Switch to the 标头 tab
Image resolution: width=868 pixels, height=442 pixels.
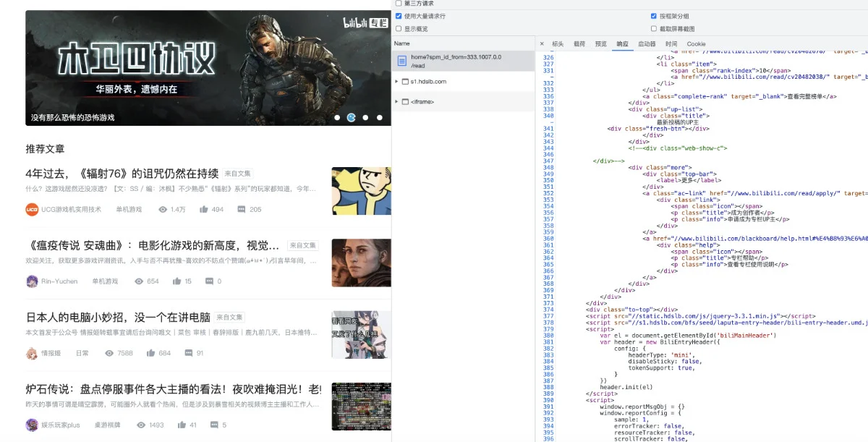tap(558, 44)
